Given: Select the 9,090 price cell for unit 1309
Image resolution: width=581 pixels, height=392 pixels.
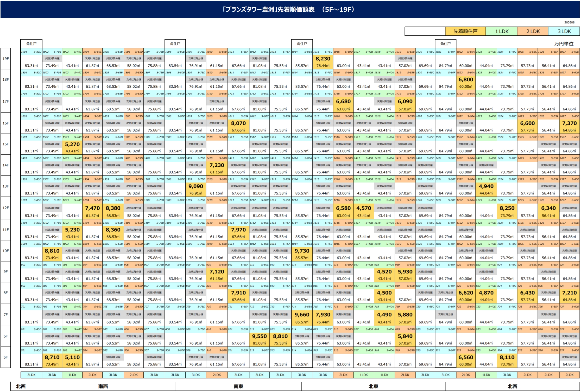Looking at the screenshot, I should click(x=195, y=186).
